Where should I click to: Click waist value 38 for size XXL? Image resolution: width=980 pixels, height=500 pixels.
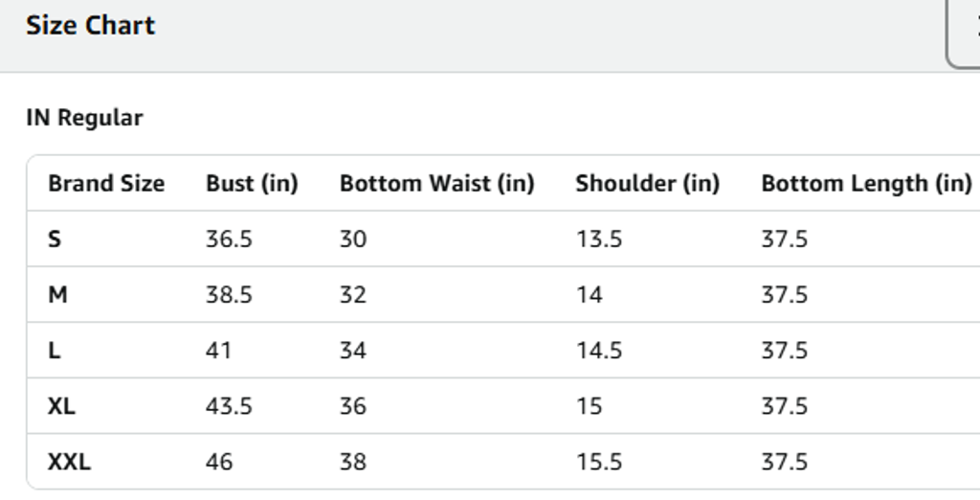352,462
